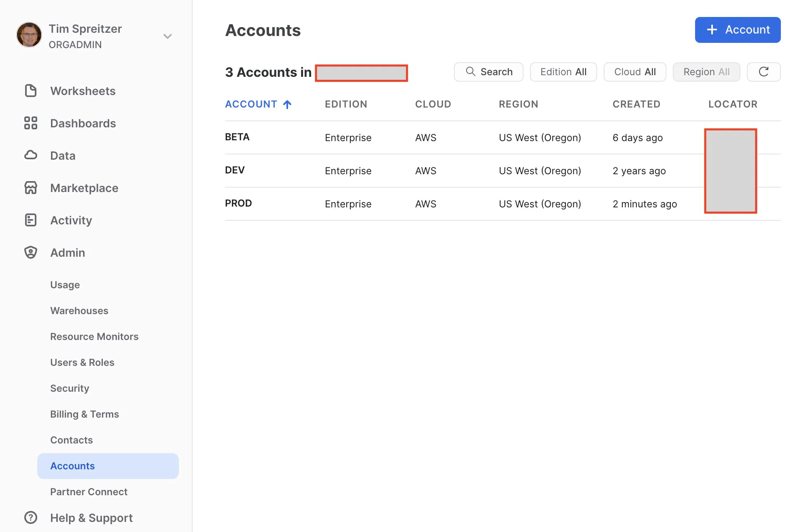Open Usage under Admin

65,285
